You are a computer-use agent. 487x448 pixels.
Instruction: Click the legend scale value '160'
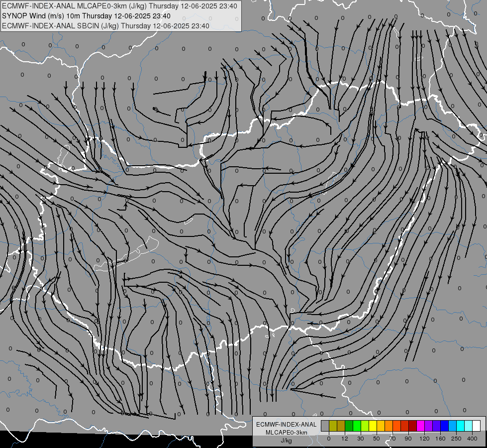coord(440,439)
